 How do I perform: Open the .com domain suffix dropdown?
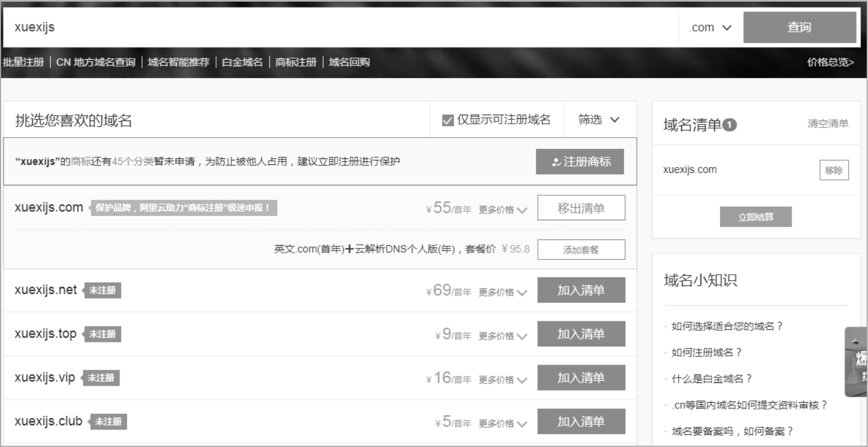pos(710,28)
